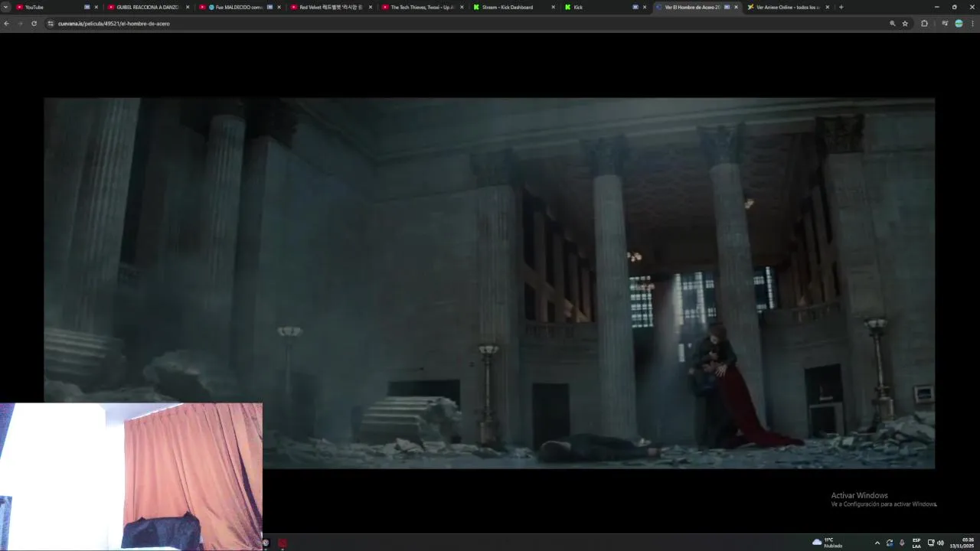Open the display network tray icon

[931, 543]
